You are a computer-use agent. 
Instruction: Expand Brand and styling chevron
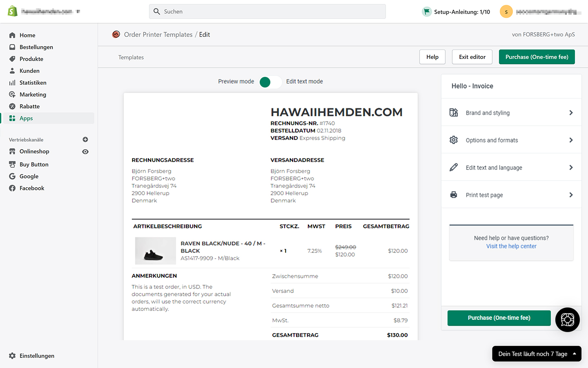point(571,112)
